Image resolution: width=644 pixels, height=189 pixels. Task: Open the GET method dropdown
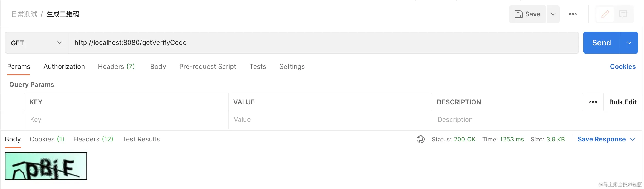[x=36, y=43]
